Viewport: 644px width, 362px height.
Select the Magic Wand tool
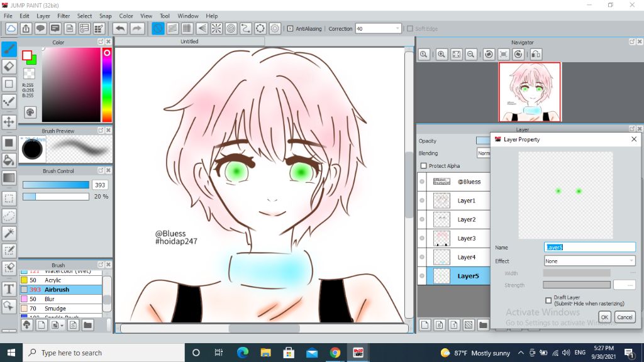(9, 233)
